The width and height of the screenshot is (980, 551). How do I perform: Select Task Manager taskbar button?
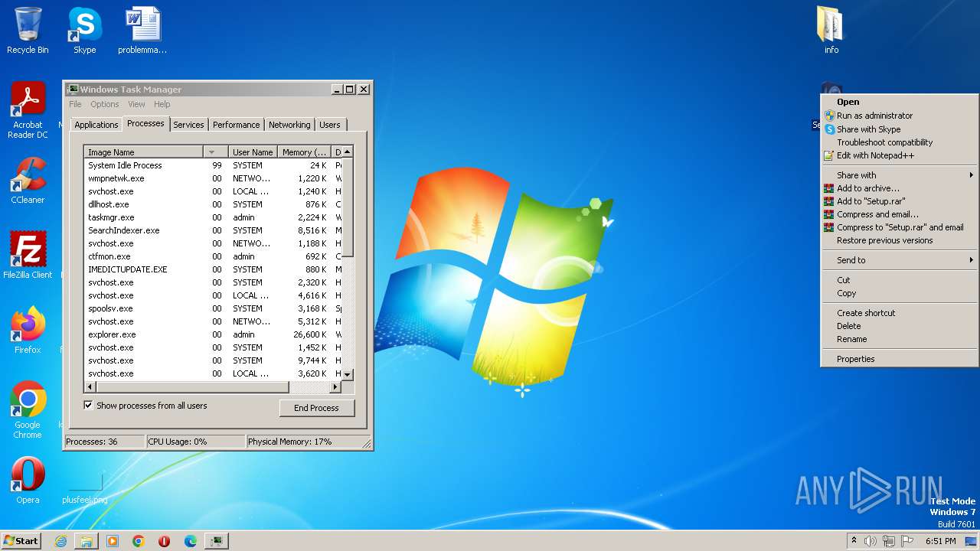(x=217, y=541)
